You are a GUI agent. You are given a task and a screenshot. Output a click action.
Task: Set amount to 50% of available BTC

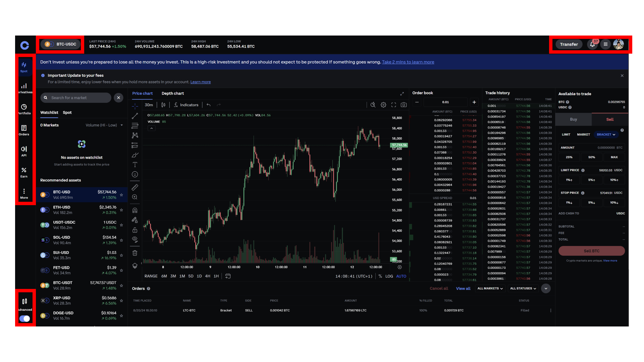coord(591,157)
